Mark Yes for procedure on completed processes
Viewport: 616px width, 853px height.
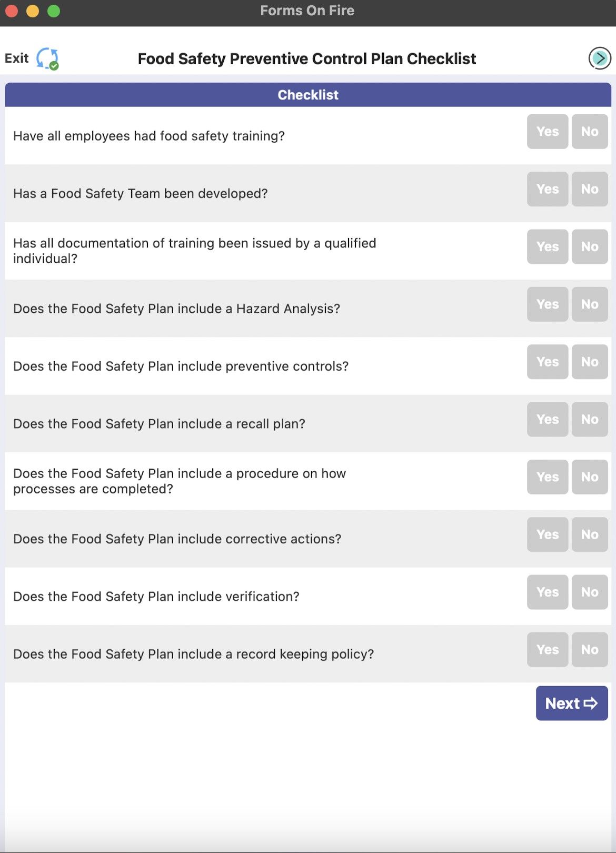click(x=547, y=477)
